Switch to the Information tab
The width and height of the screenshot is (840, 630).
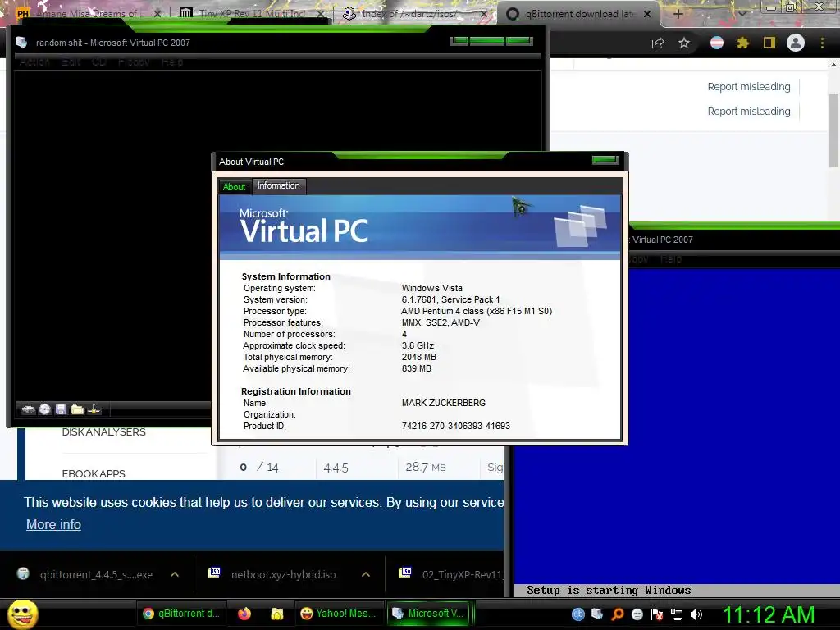coord(279,185)
